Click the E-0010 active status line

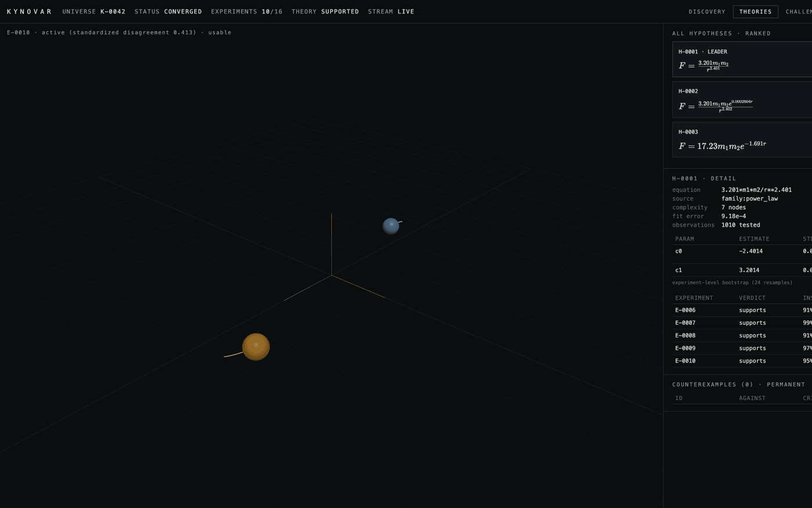119,32
